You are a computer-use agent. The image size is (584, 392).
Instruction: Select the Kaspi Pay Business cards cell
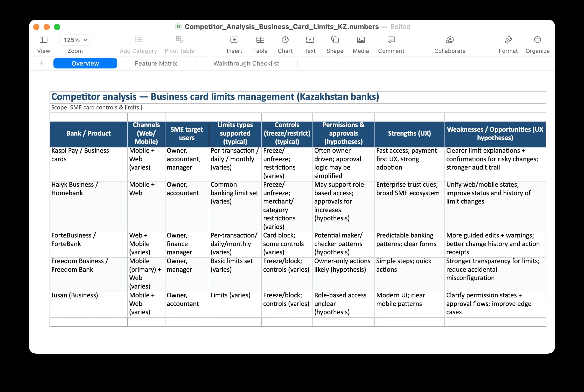click(x=88, y=163)
